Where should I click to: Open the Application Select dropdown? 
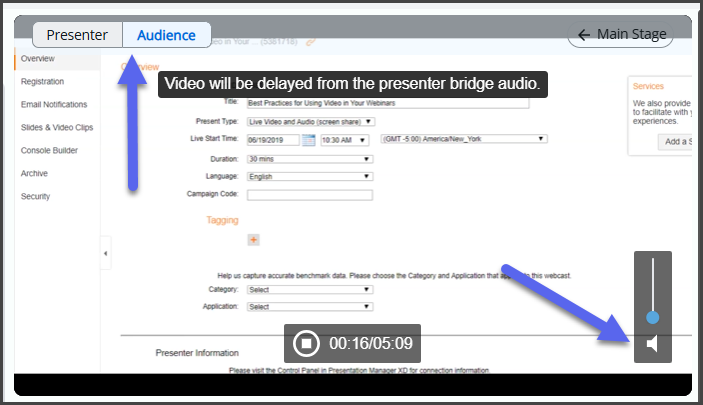click(310, 307)
